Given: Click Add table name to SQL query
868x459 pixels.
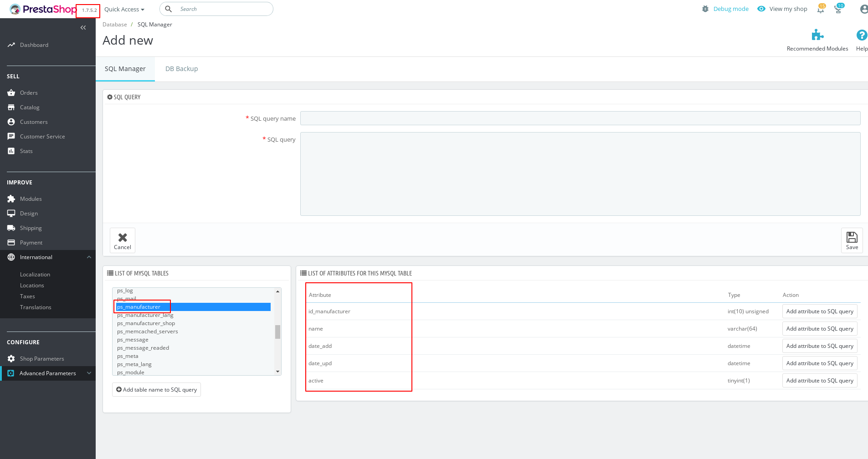Looking at the screenshot, I should (156, 390).
